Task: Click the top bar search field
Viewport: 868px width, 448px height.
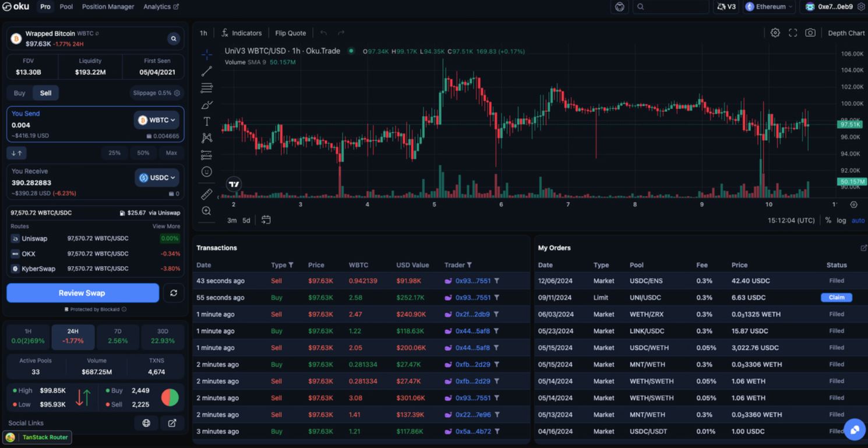Action: [x=671, y=7]
